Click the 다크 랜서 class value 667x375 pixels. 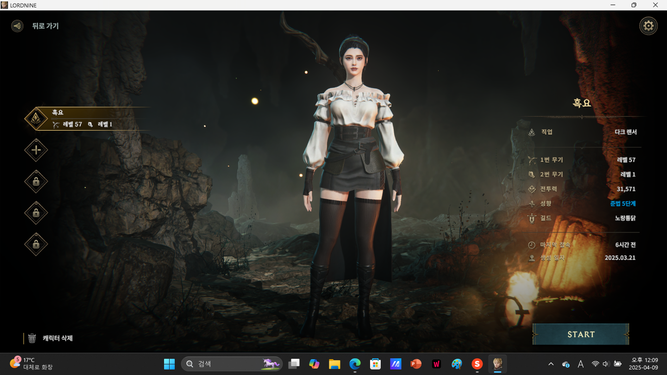(x=625, y=132)
